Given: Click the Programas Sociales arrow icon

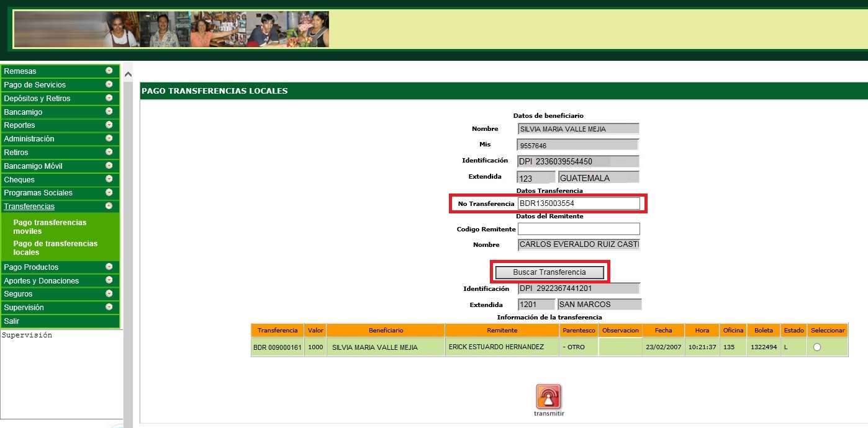Looking at the screenshot, I should click(x=109, y=192).
